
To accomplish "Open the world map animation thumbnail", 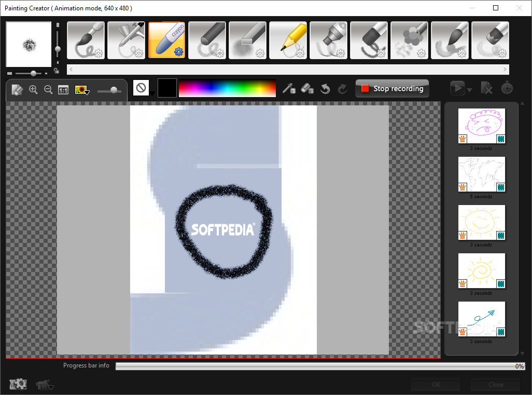I will (x=482, y=174).
